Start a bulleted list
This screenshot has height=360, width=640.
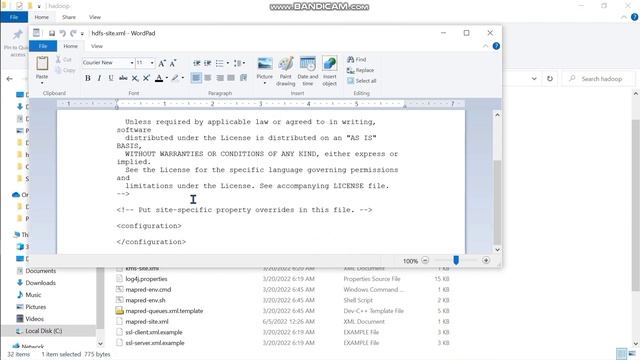(220, 63)
